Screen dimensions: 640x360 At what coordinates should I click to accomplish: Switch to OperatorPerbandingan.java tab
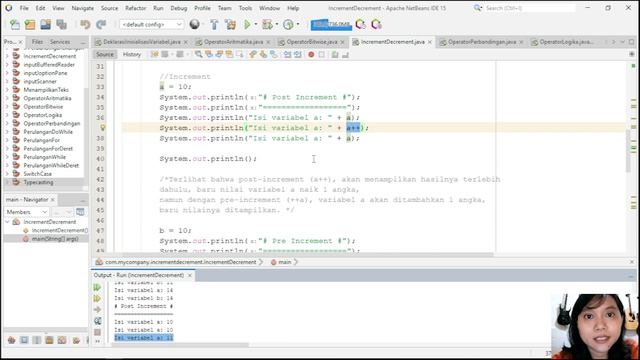coord(482,42)
